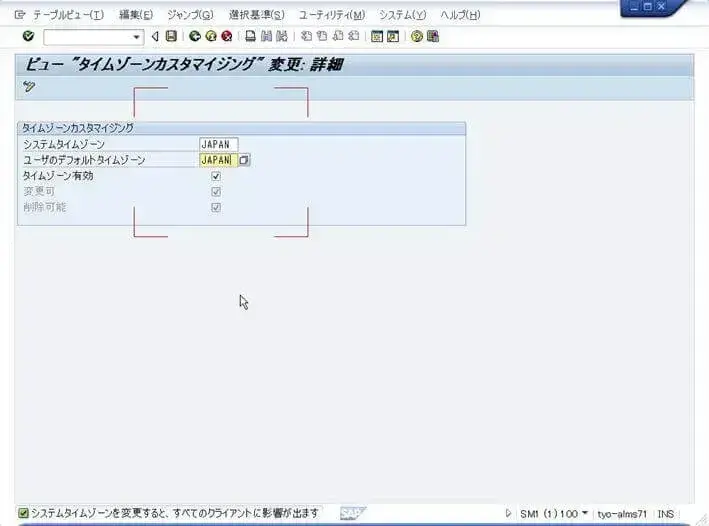Viewport: 709px width, 526px height.
Task: Open the システム(Y) menu
Action: pyautogui.click(x=402, y=15)
